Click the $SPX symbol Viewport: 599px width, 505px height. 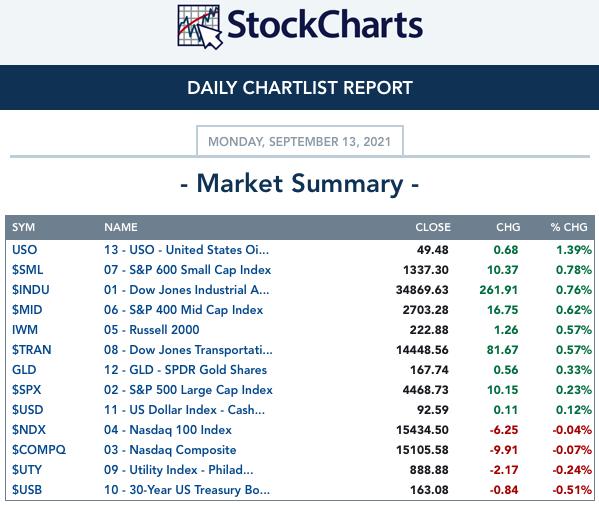[26, 390]
